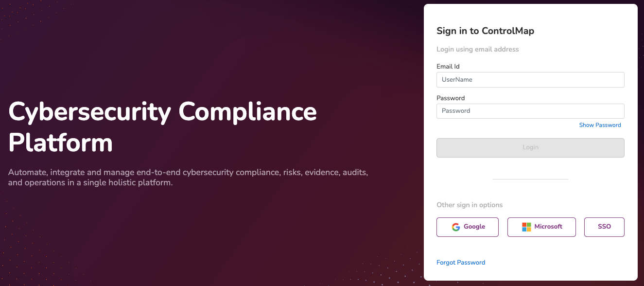Choose the Microsoft sign-in button label
This screenshot has height=286, width=644.
[x=548, y=227]
